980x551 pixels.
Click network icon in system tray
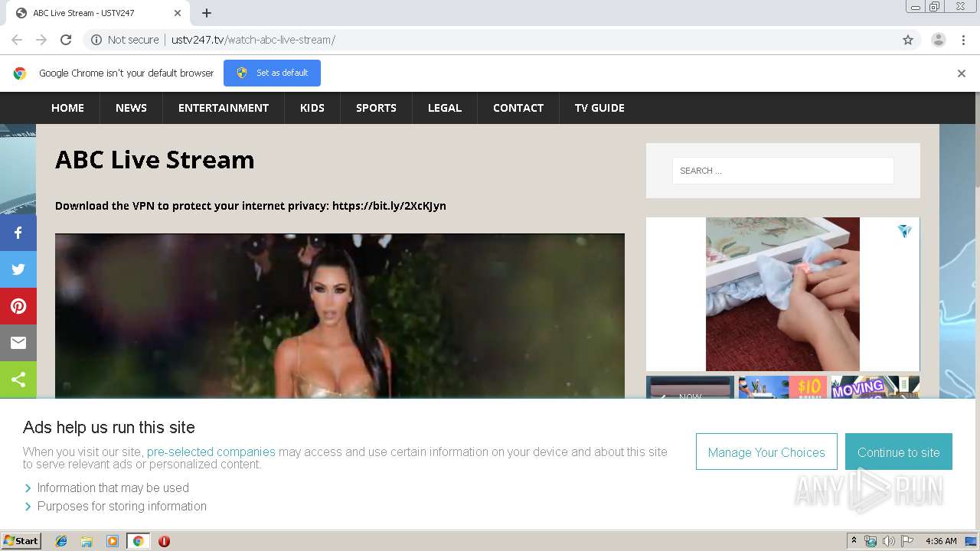pos(871,541)
